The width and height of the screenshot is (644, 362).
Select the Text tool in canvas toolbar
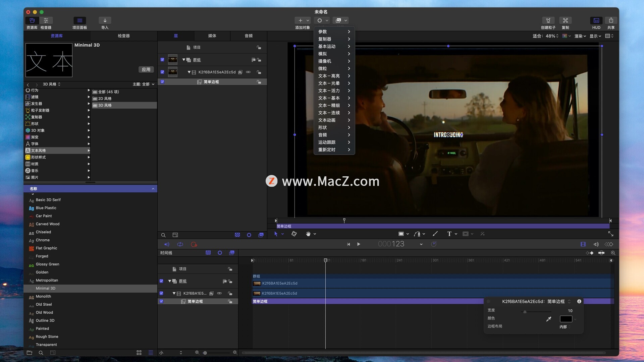click(449, 234)
